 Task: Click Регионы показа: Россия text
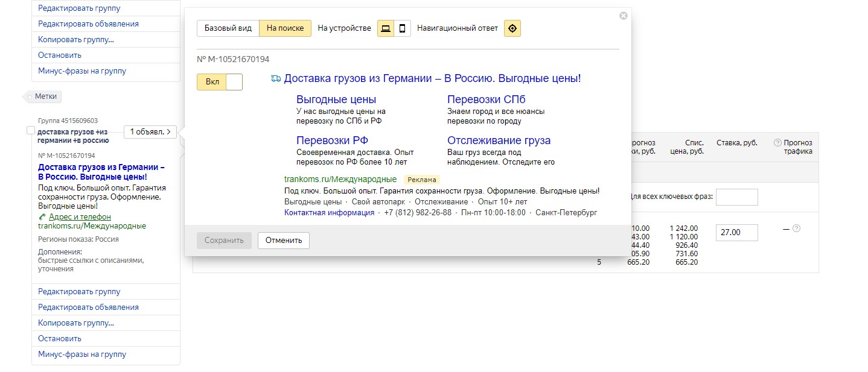coord(78,239)
